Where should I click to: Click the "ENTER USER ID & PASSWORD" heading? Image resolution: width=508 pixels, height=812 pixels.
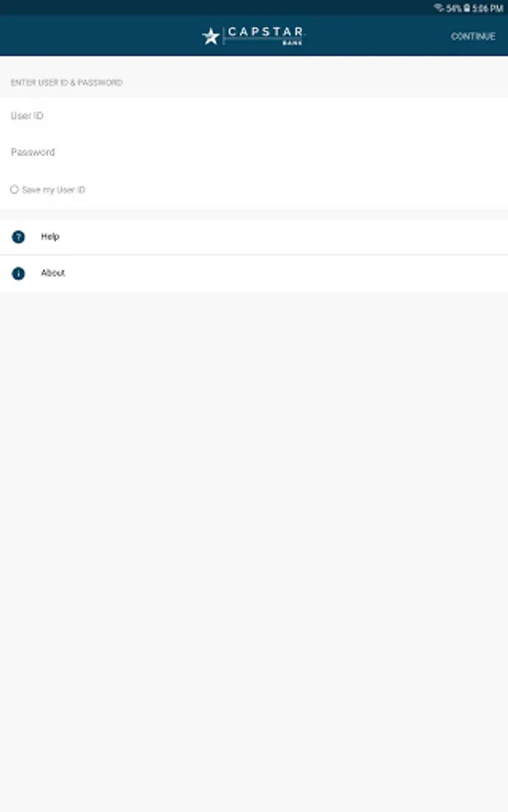pos(66,82)
